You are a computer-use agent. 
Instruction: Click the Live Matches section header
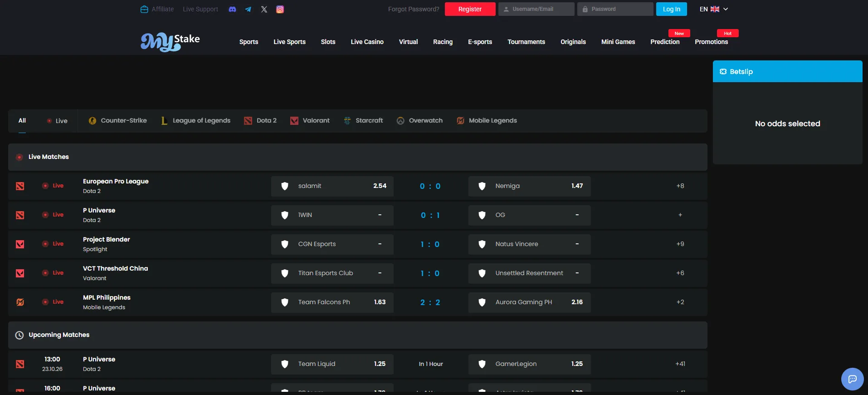pos(357,157)
